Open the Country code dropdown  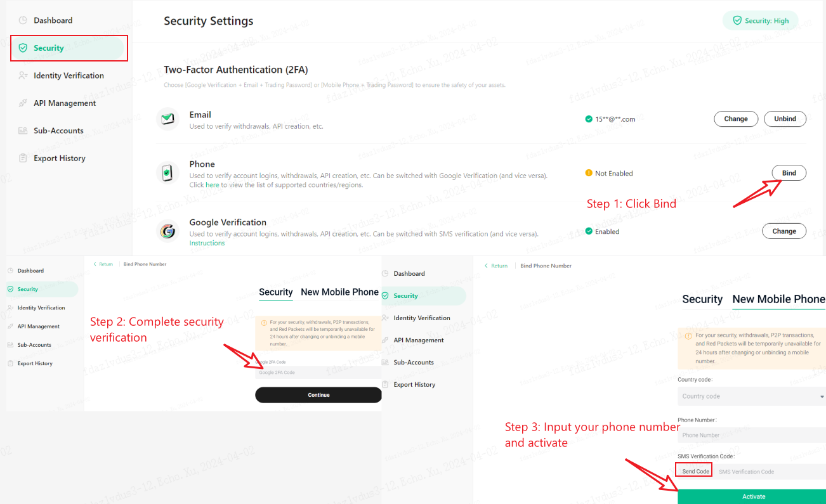tap(752, 396)
